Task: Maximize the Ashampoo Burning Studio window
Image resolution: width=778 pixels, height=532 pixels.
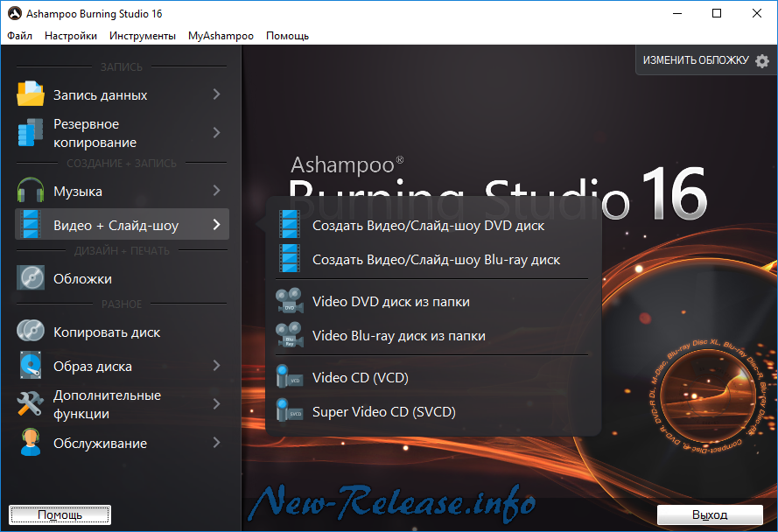Action: point(717,13)
